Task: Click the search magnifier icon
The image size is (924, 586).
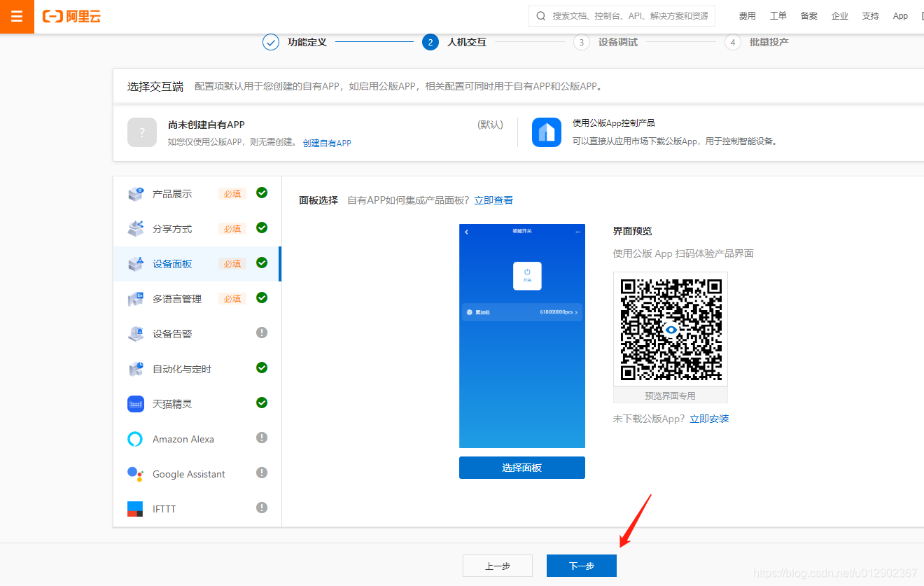Action: (x=541, y=15)
